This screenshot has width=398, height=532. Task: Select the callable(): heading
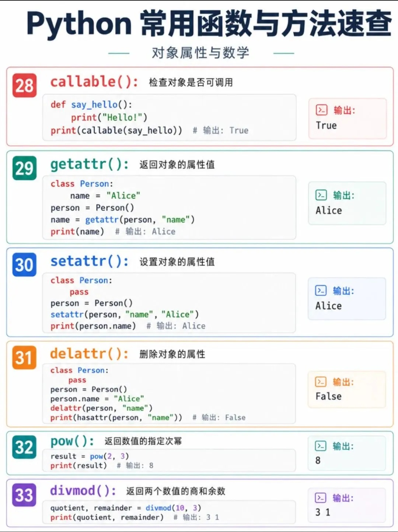click(94, 82)
